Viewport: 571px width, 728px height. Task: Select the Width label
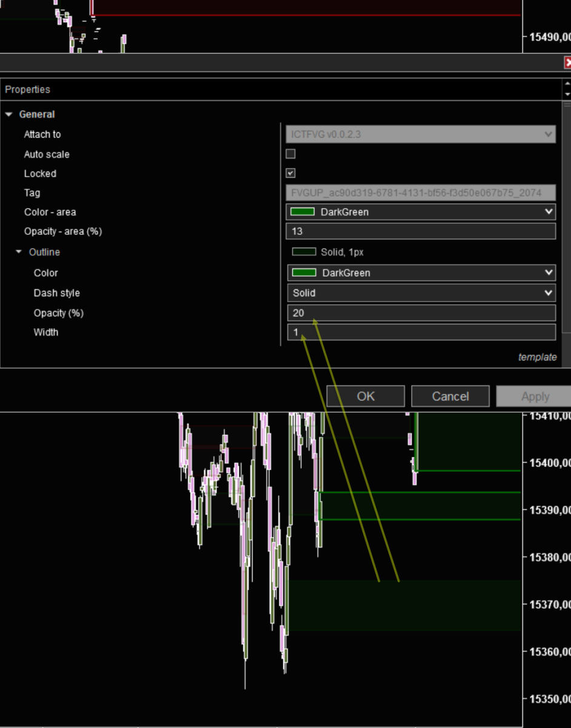[46, 332]
